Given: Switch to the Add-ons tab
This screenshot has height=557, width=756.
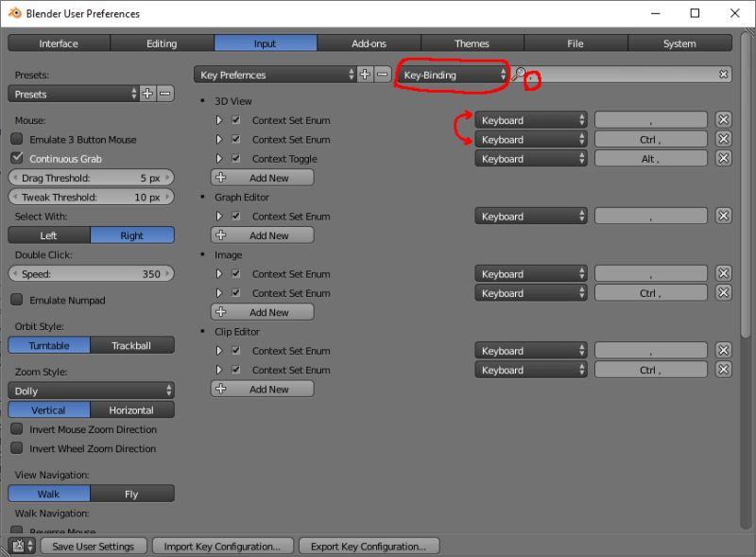Looking at the screenshot, I should click(x=369, y=43).
